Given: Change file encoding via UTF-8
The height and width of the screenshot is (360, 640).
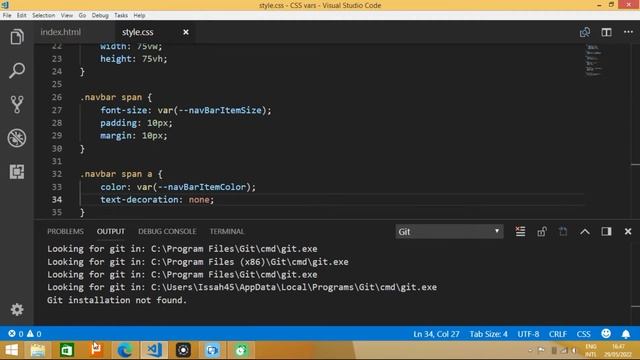Looking at the screenshot, I should (x=528, y=334).
